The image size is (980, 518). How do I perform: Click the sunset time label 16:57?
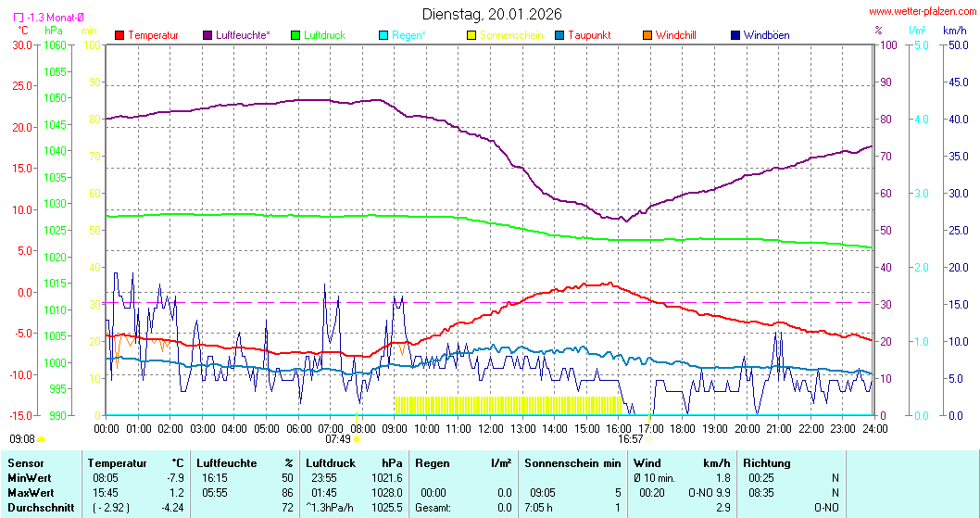point(631,439)
